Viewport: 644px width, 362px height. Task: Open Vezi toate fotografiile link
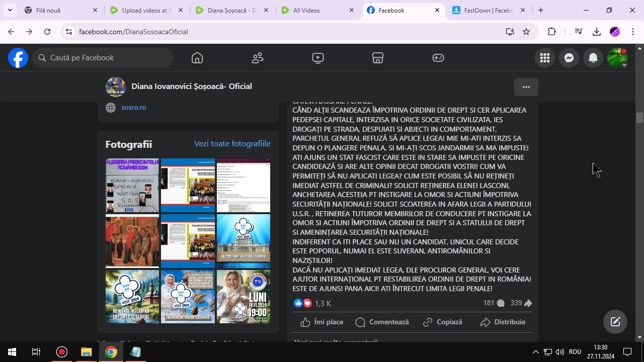click(x=232, y=144)
